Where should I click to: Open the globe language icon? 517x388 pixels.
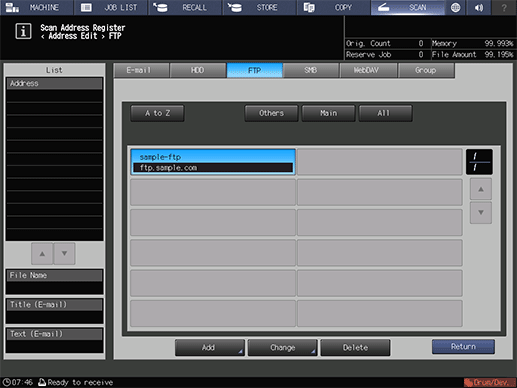(x=456, y=7)
